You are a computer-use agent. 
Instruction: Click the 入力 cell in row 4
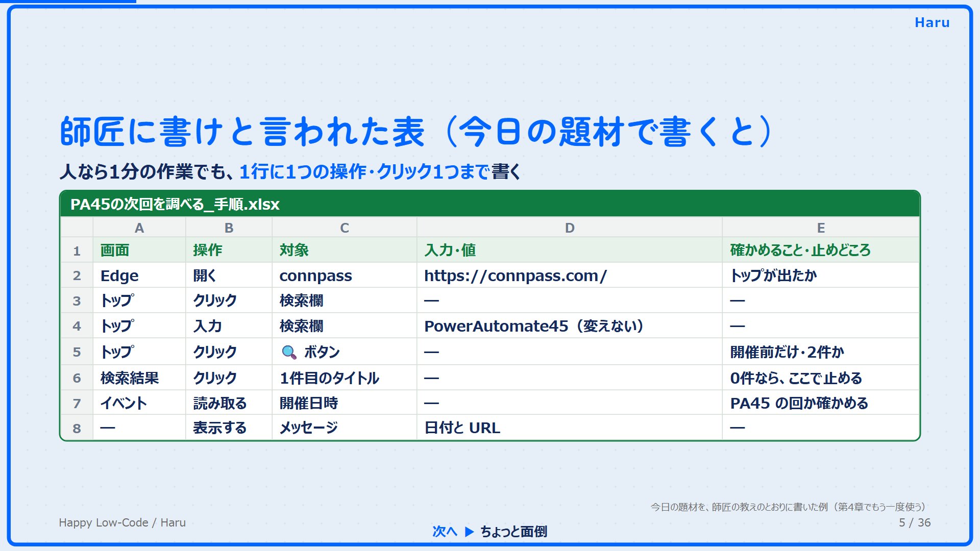click(228, 326)
